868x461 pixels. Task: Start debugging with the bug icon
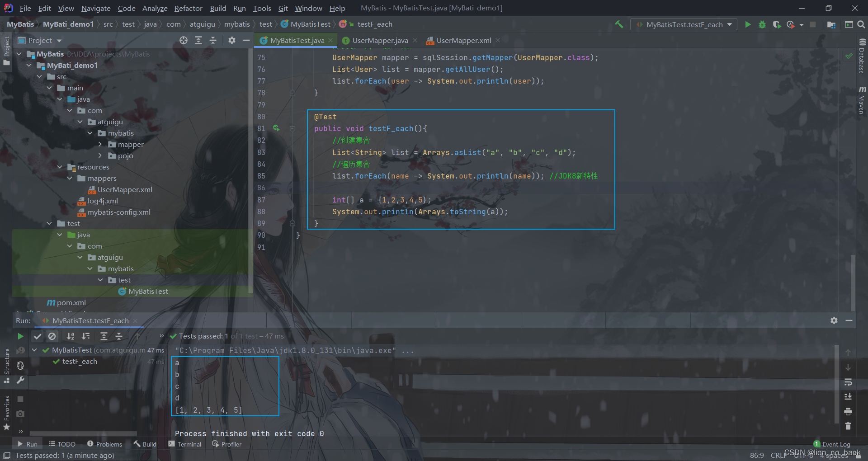pos(762,24)
